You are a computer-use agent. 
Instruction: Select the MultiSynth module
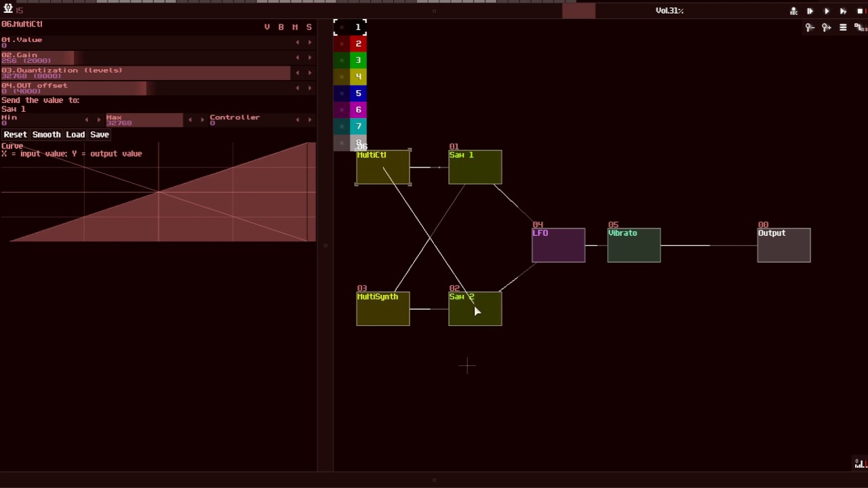[383, 309]
